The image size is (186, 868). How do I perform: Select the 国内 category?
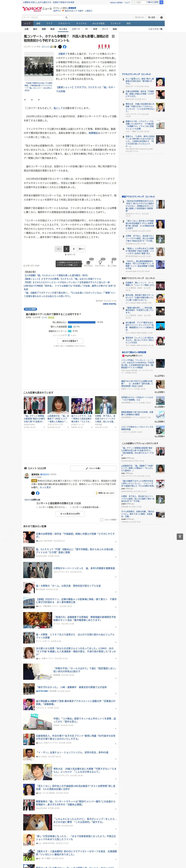click(35, 29)
